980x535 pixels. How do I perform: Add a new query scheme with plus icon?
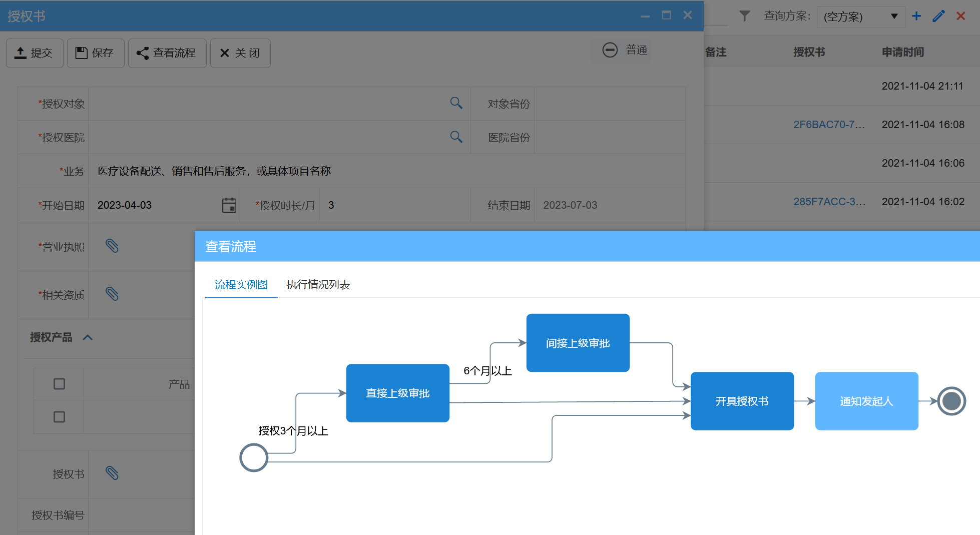point(916,16)
